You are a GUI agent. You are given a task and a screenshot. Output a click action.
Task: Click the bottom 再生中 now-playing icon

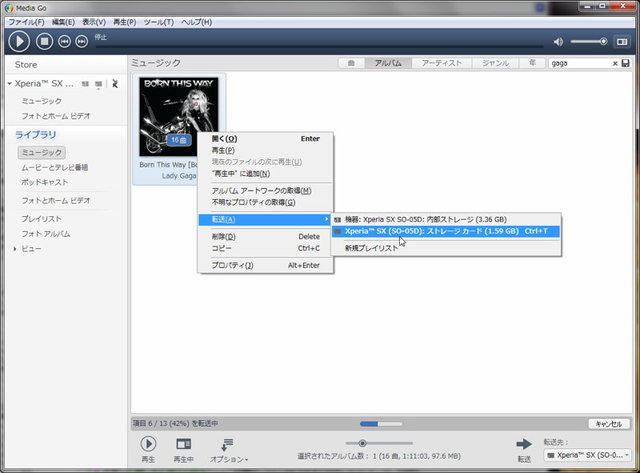pyautogui.click(x=183, y=444)
